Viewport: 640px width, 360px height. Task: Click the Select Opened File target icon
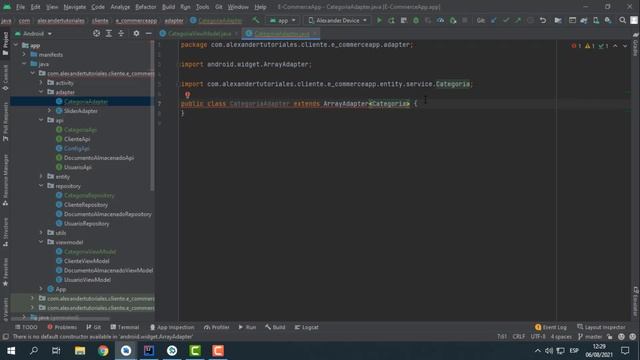click(96, 33)
